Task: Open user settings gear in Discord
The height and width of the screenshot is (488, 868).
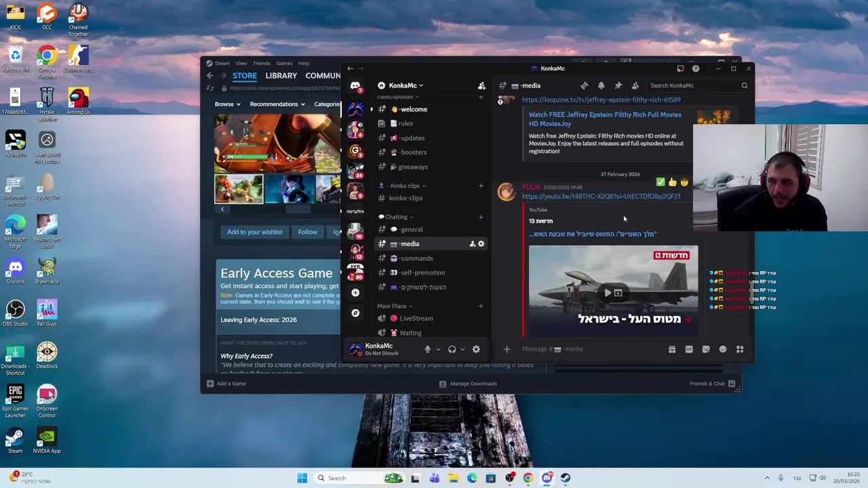Action: point(476,349)
